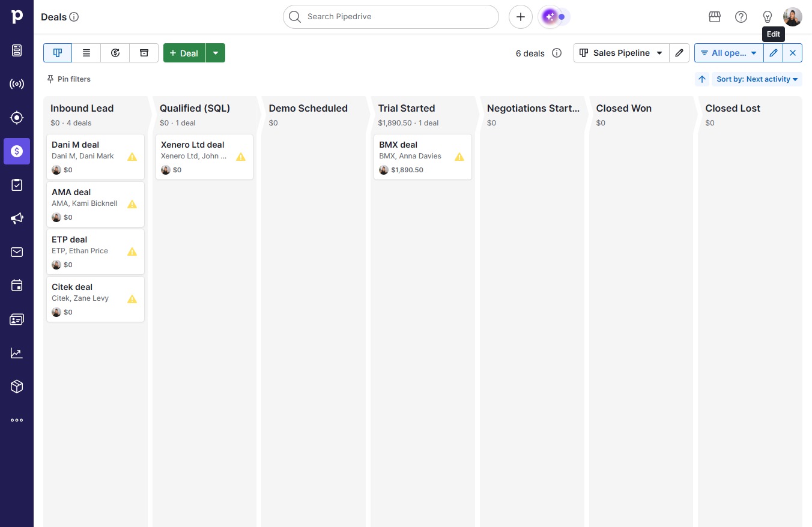Open the ETP deal card
This screenshot has width=812, height=527.
95,251
